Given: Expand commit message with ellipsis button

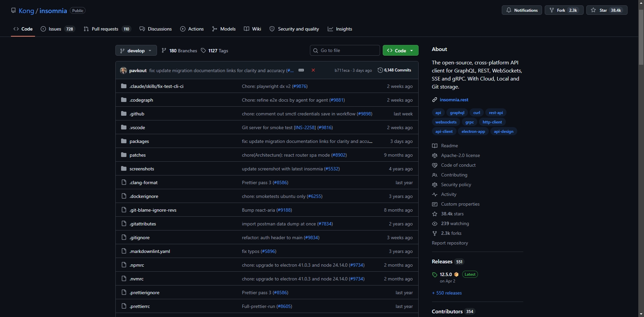Looking at the screenshot, I should click(301, 70).
